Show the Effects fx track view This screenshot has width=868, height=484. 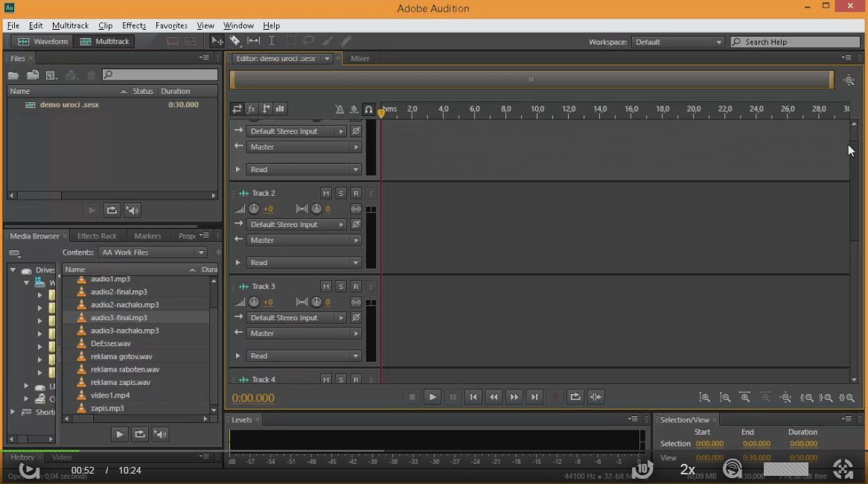pyautogui.click(x=252, y=109)
